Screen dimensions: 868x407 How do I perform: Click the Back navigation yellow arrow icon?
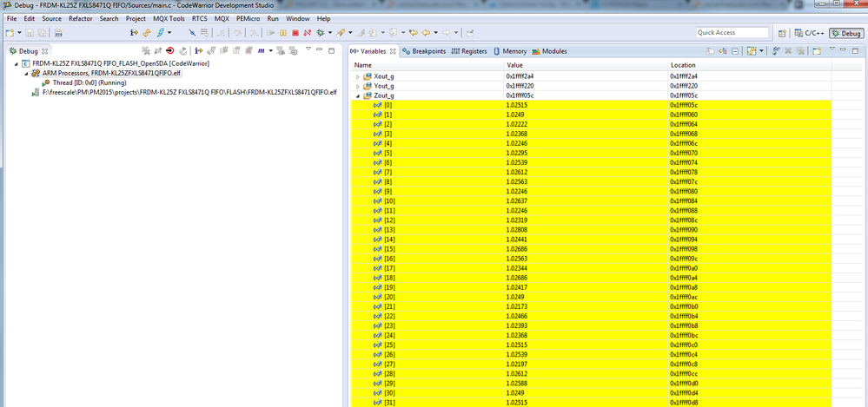coord(427,33)
